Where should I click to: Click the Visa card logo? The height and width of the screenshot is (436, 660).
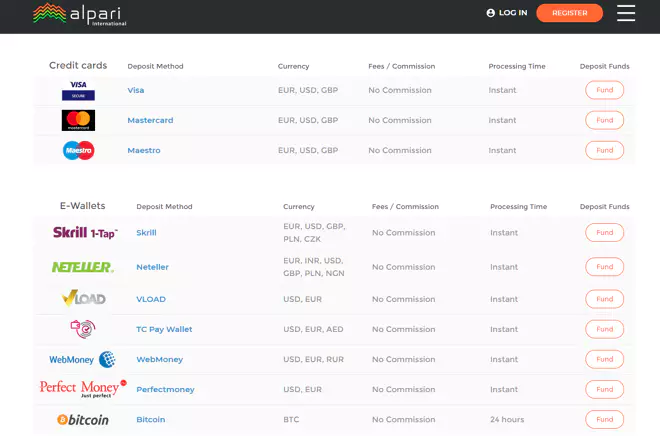(78, 90)
